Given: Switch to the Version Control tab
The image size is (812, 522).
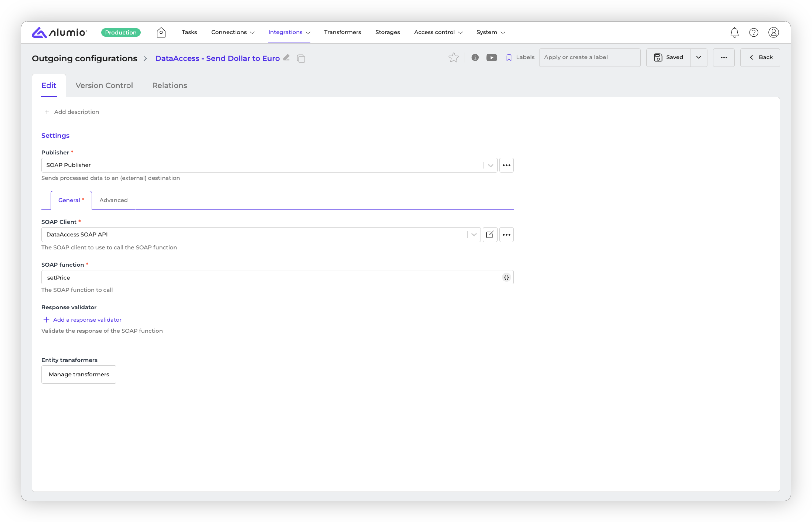Looking at the screenshot, I should click(104, 85).
